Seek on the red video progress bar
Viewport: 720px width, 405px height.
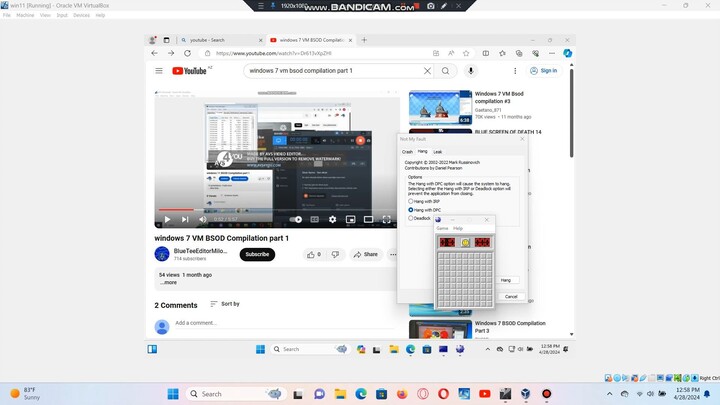click(276, 209)
